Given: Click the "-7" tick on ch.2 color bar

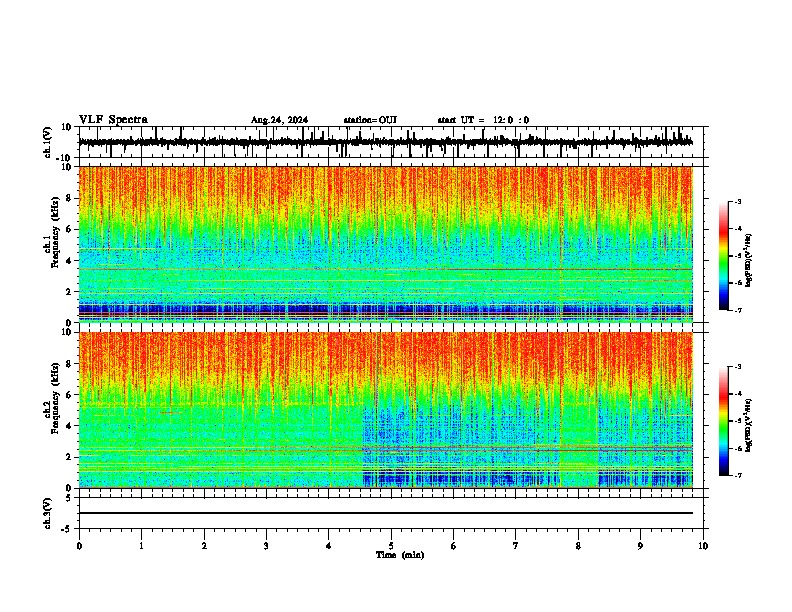Looking at the screenshot, I should click(738, 475).
